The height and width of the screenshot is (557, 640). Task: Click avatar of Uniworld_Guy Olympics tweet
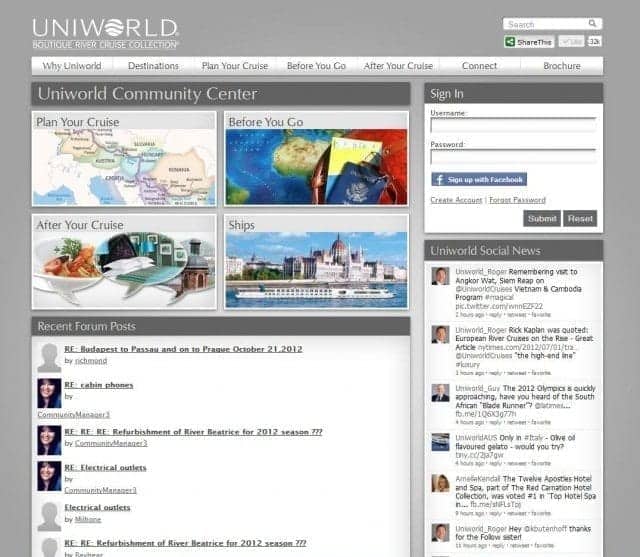440,393
